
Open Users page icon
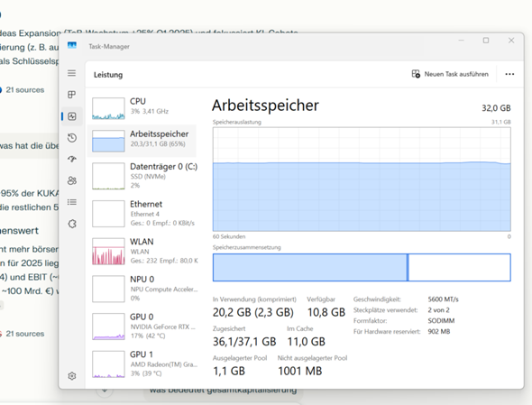(x=71, y=180)
